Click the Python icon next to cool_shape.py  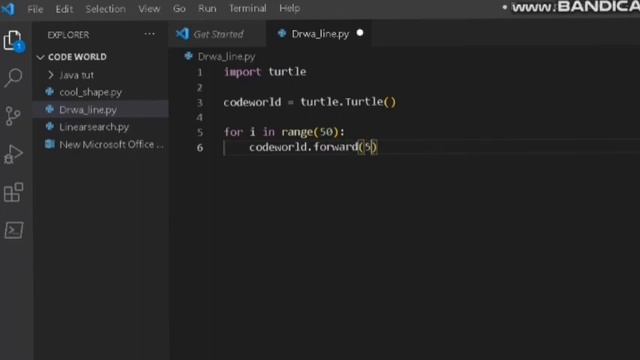point(50,92)
